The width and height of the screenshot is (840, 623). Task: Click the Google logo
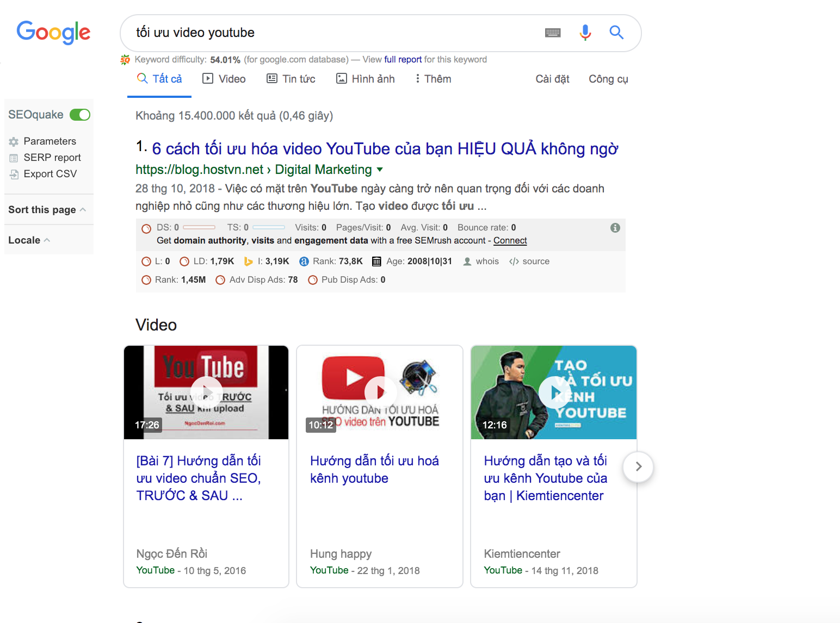coord(53,33)
